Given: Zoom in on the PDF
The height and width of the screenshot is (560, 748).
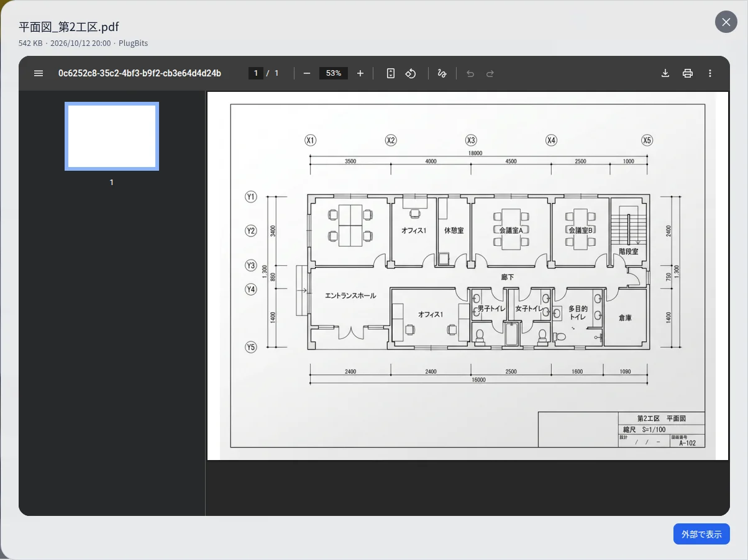Looking at the screenshot, I should (360, 73).
